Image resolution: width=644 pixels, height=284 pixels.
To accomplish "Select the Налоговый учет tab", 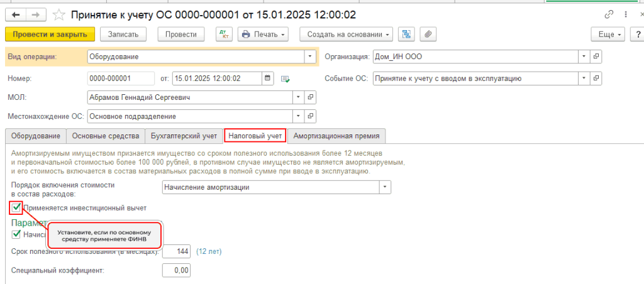I will point(255,136).
